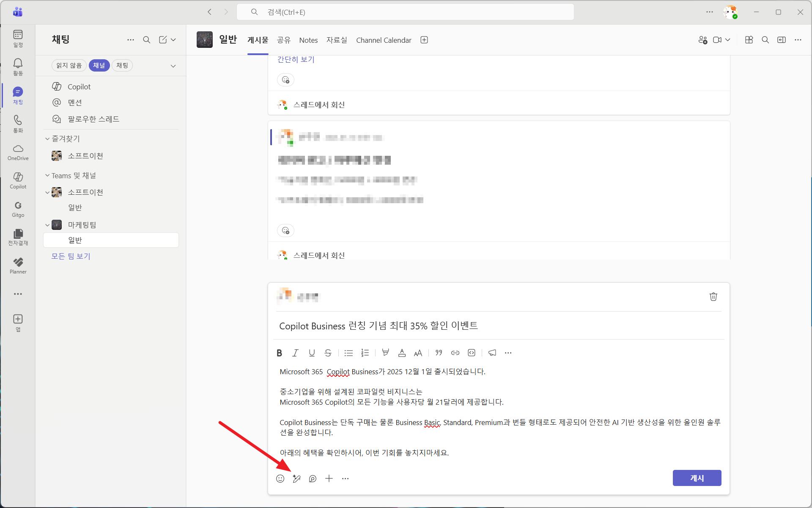
Task: Collapse the 마케팅팀 team tree
Action: 47,225
